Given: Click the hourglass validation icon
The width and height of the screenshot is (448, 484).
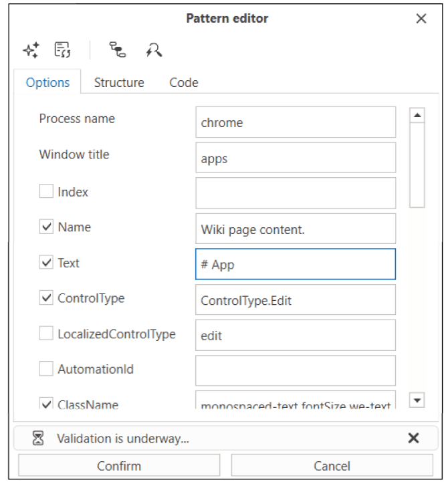Looking at the screenshot, I should point(39,439).
